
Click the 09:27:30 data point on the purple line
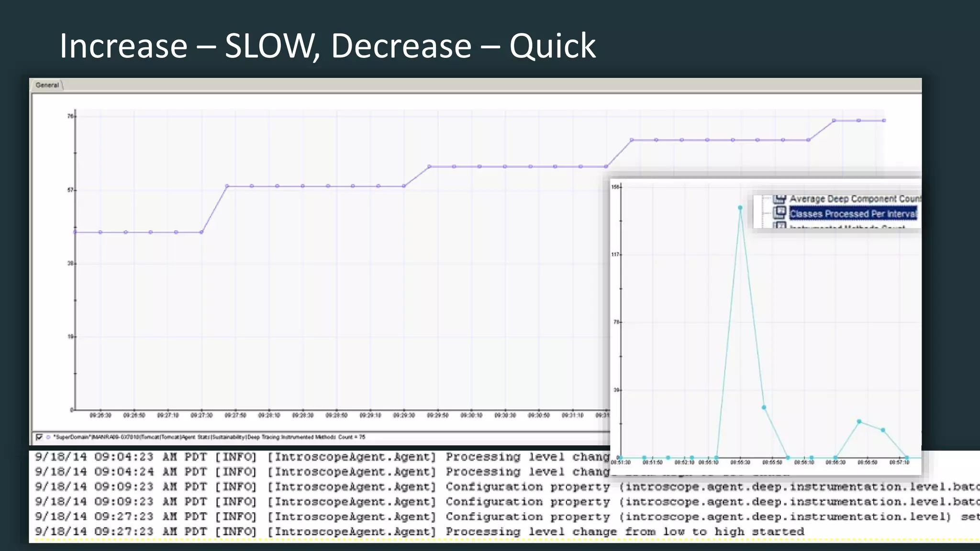point(201,232)
